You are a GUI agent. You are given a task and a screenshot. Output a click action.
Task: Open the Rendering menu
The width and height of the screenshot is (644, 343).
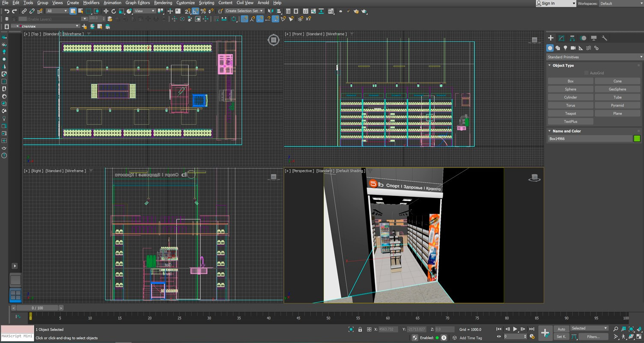point(163,3)
